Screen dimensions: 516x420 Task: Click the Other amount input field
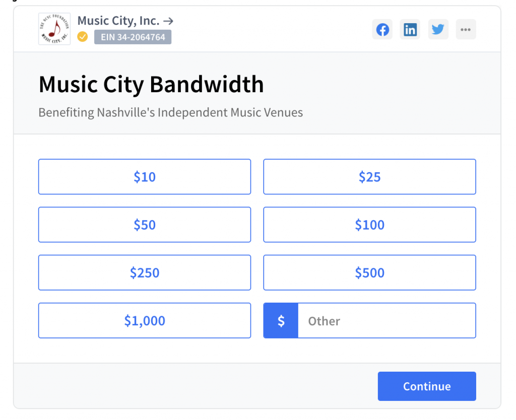pos(386,321)
